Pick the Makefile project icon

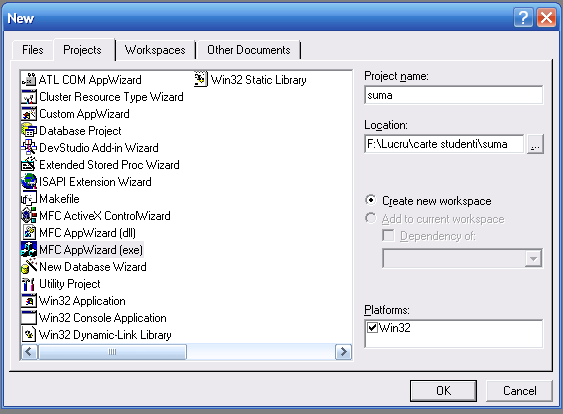click(x=29, y=199)
